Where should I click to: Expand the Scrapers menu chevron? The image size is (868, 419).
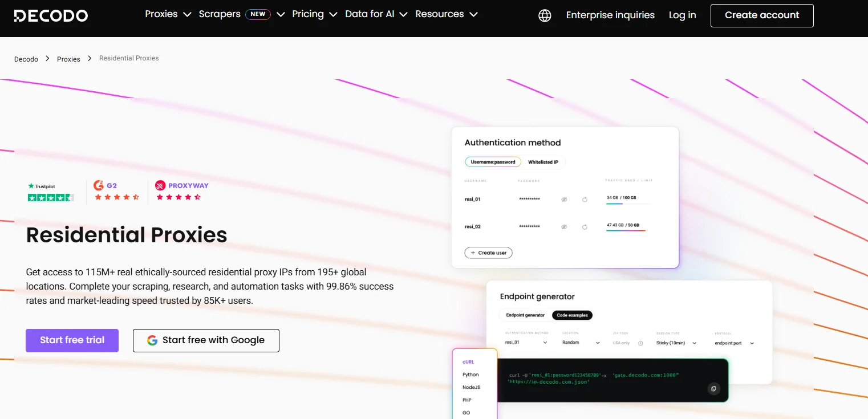click(x=281, y=14)
